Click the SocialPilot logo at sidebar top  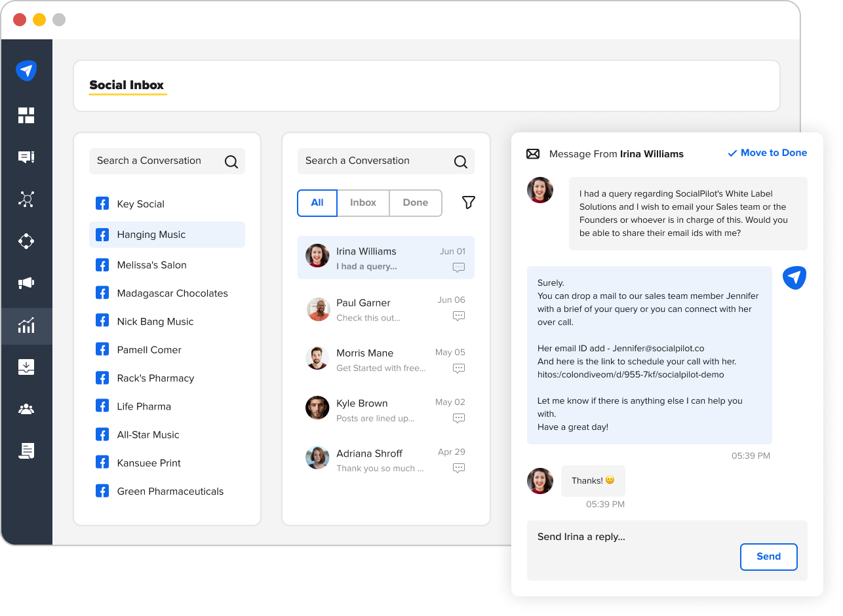(x=26, y=71)
